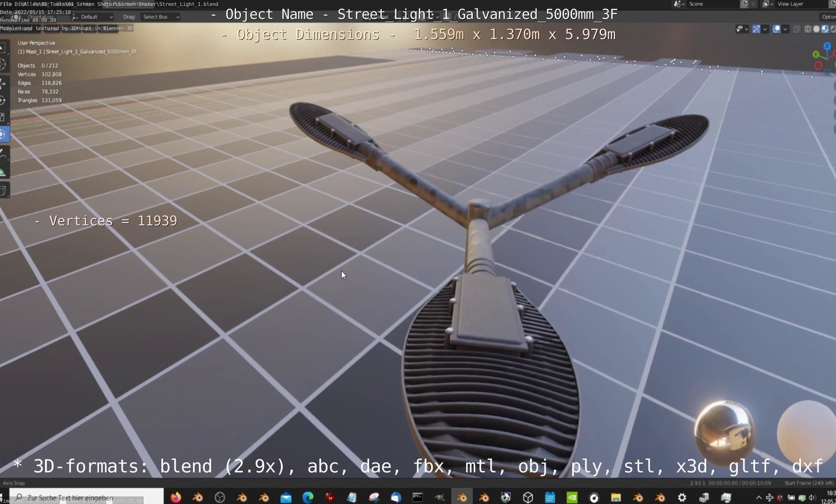This screenshot has width=836, height=504.
Task: Select the Add Cube tool in toolbar
Action: (3, 190)
